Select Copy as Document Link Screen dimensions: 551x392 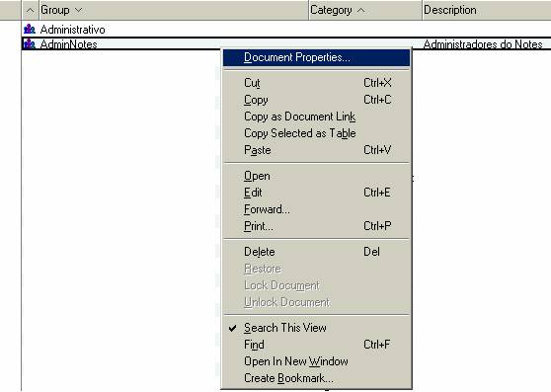[x=316, y=117]
